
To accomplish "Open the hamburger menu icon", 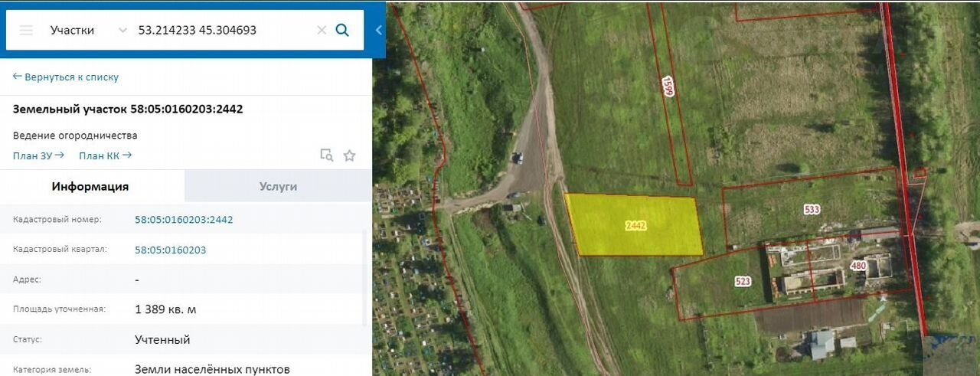I will (x=26, y=31).
